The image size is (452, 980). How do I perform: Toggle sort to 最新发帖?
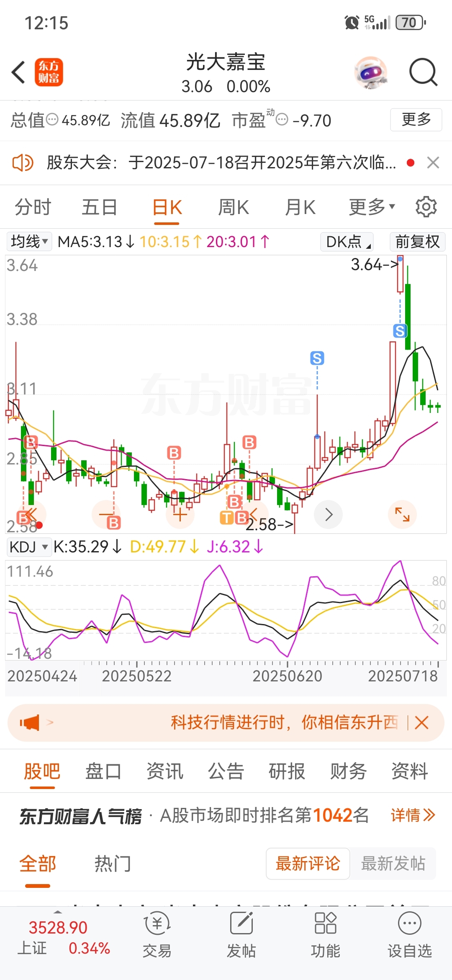coord(393,864)
